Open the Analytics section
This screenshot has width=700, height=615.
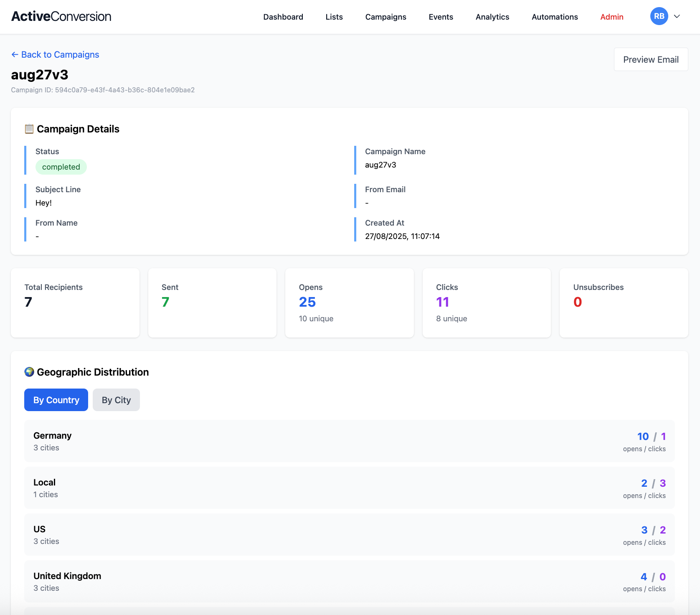492,17
